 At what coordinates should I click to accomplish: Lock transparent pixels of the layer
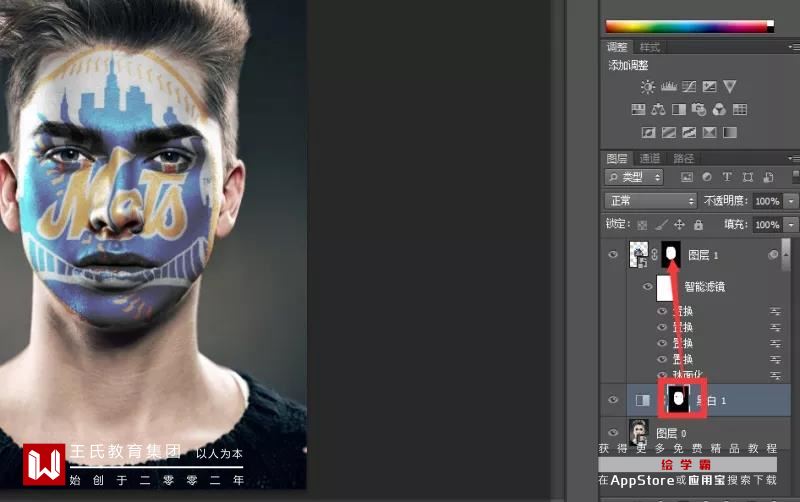(x=642, y=225)
